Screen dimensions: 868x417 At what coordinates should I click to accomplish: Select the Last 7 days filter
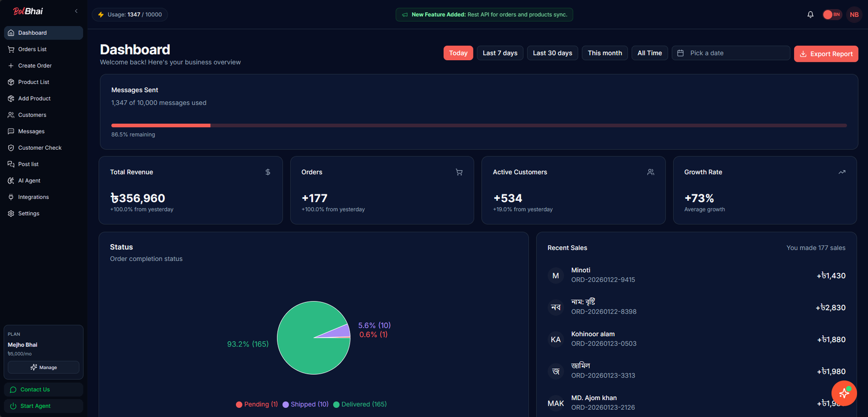500,53
